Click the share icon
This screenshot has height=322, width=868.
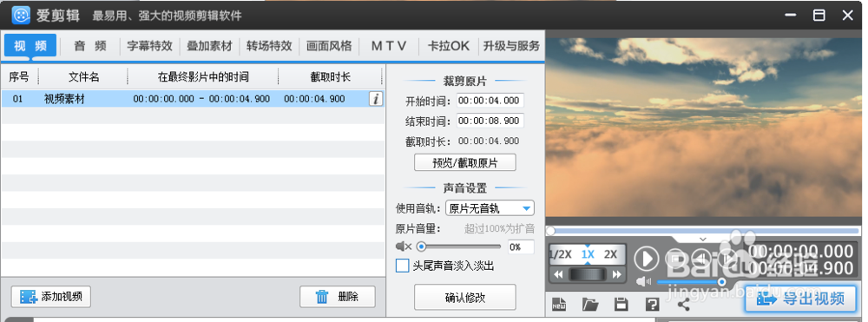click(684, 304)
